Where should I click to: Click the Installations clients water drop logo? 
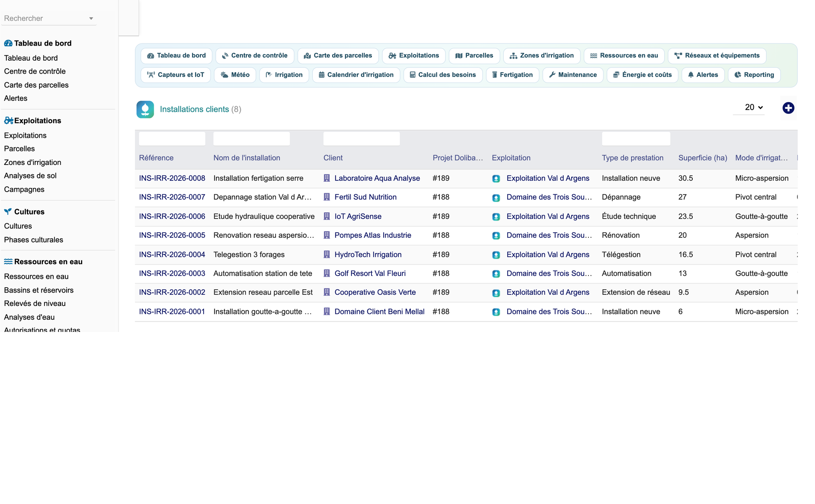click(145, 109)
